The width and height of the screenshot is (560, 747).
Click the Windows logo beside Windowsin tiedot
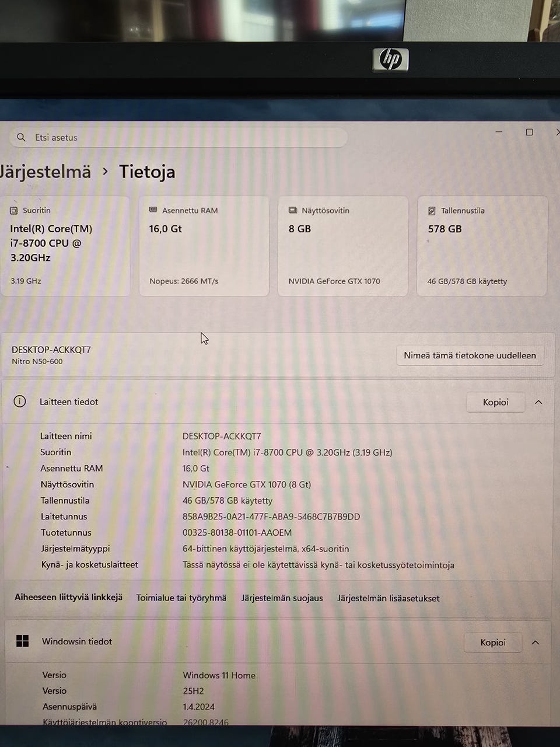point(23,641)
